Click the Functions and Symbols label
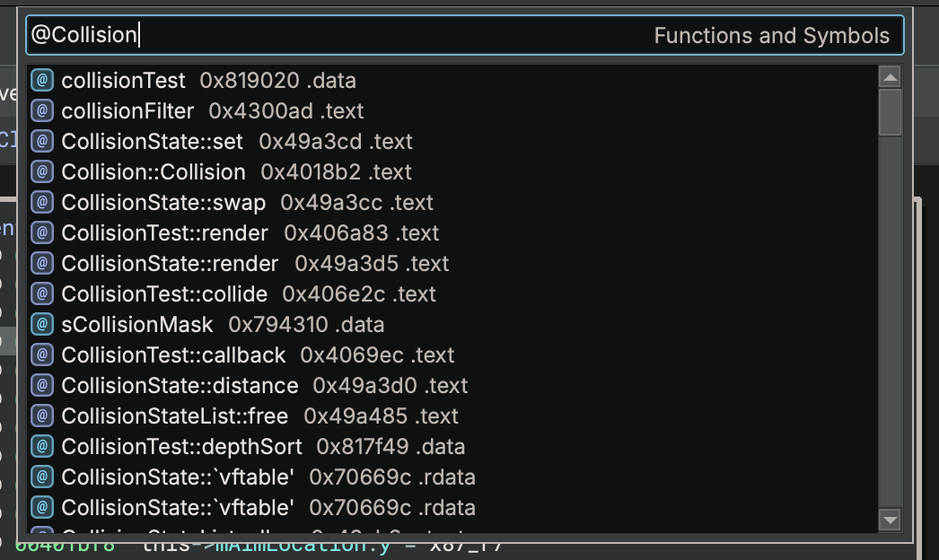The height and width of the screenshot is (560, 939). [x=773, y=35]
